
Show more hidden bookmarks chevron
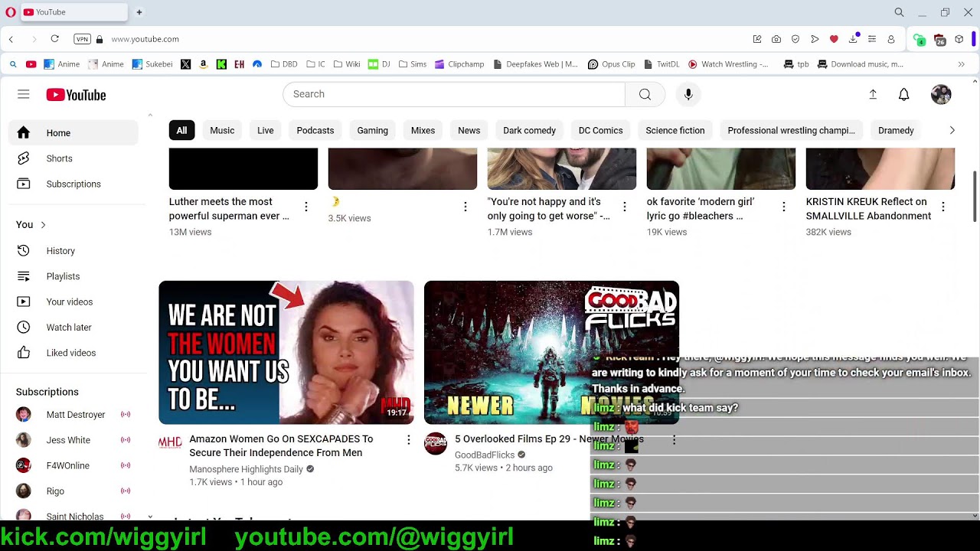961,64
